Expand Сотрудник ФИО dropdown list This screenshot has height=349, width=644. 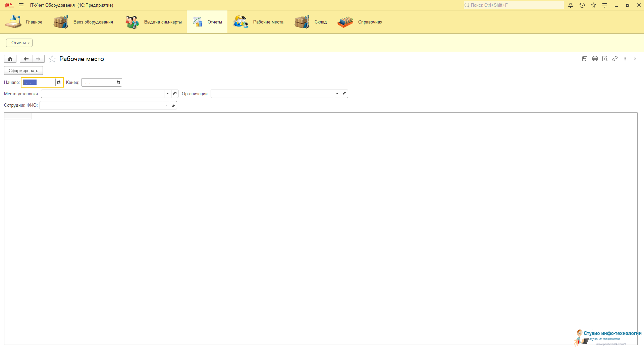166,105
